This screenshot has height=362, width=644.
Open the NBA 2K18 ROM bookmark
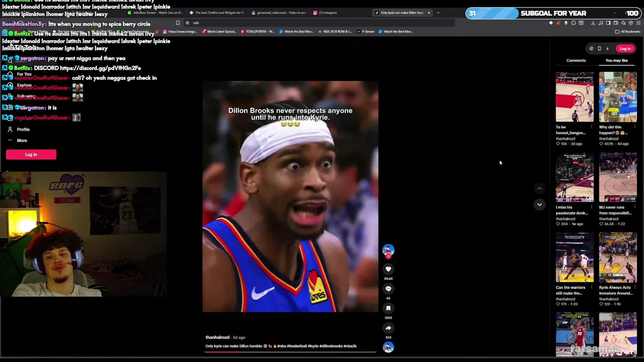(x=335, y=32)
